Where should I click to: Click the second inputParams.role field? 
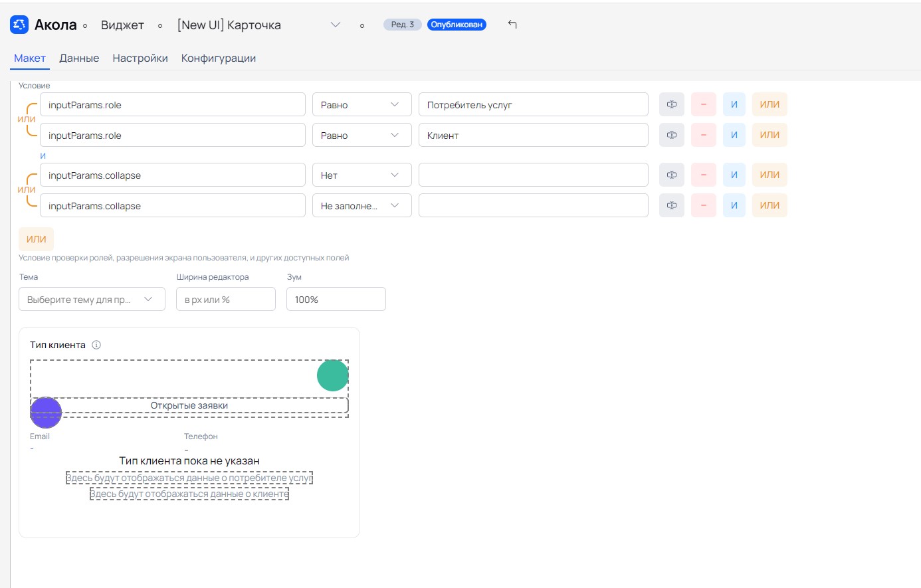click(x=173, y=135)
